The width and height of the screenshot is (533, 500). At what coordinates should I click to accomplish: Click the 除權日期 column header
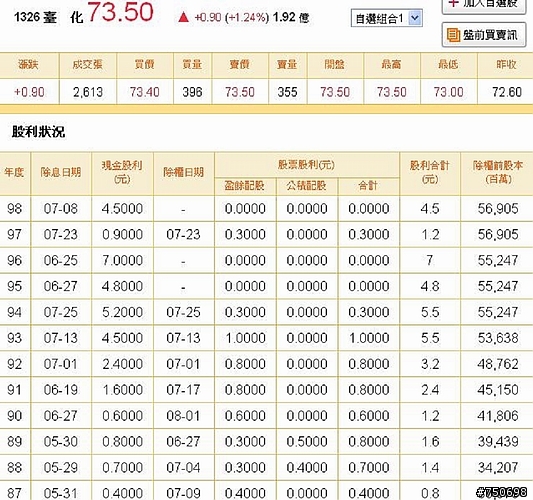[x=184, y=172]
